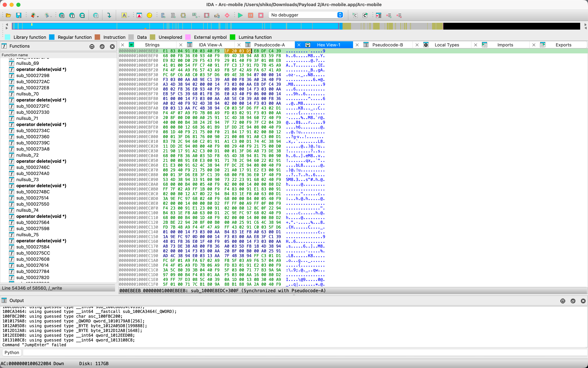Click the Python command input field
Screen dimensions: 588x368
click(x=305, y=352)
